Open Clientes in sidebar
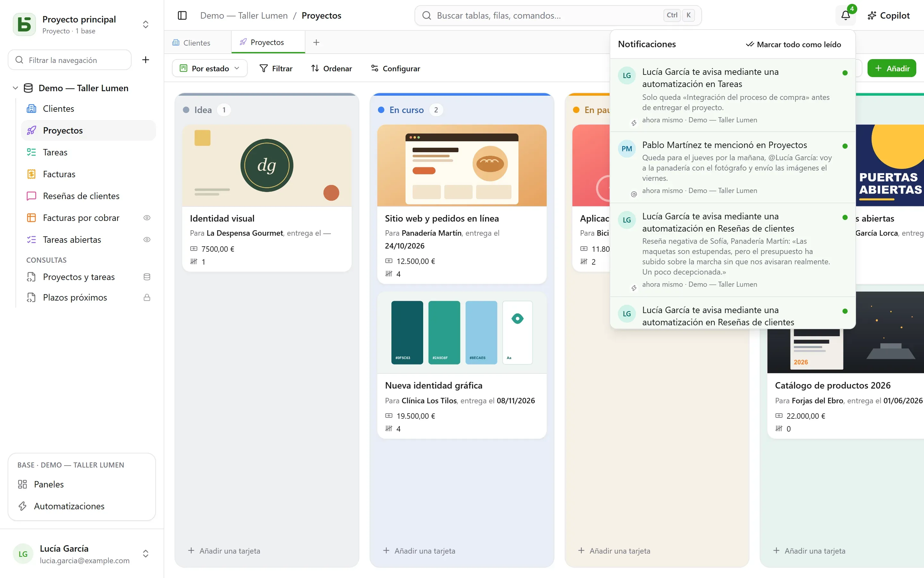This screenshot has height=578, width=924. click(89, 109)
